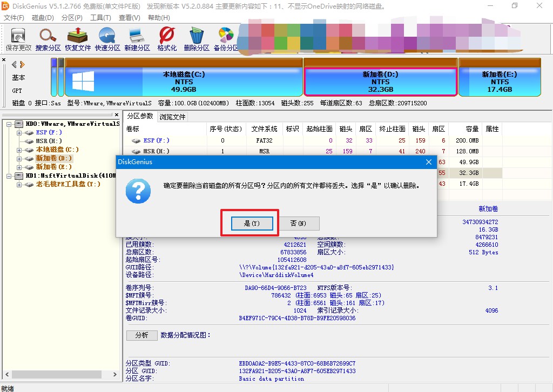
Task: Click the Recover Files (恢复文件) icon
Action: coord(78,39)
